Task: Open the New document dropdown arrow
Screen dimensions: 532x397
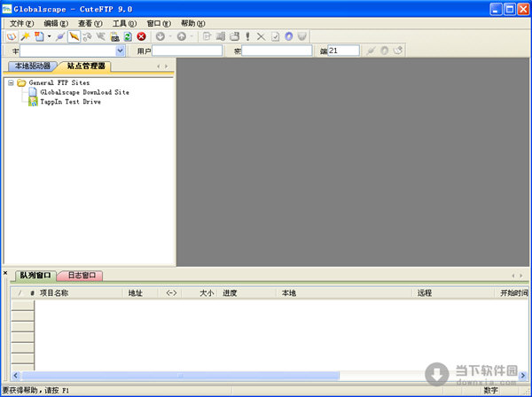Action: 49,36
